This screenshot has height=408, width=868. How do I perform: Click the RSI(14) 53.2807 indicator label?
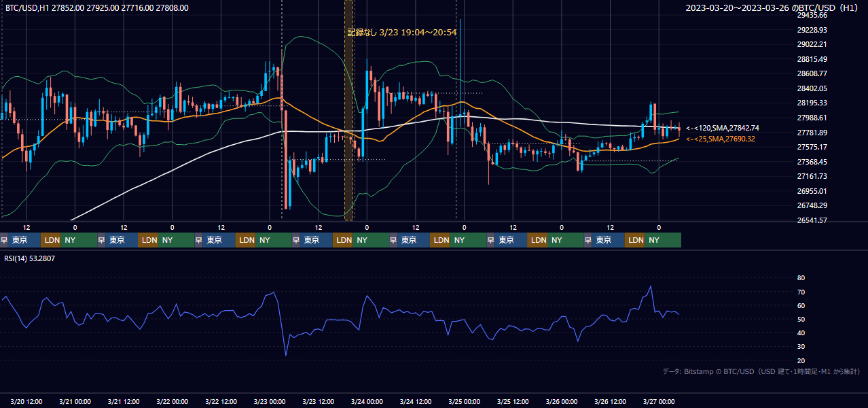coord(30,258)
